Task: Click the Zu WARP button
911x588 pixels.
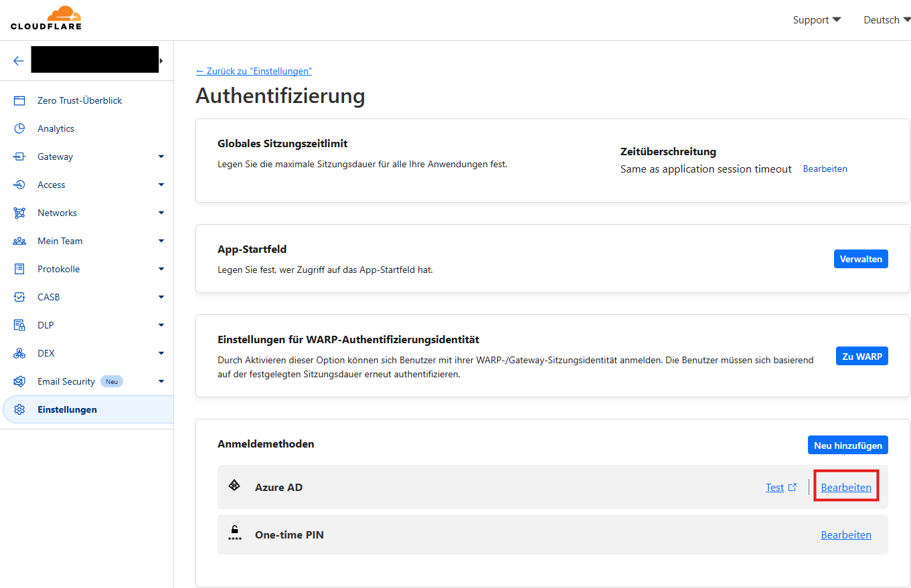Action: point(861,356)
